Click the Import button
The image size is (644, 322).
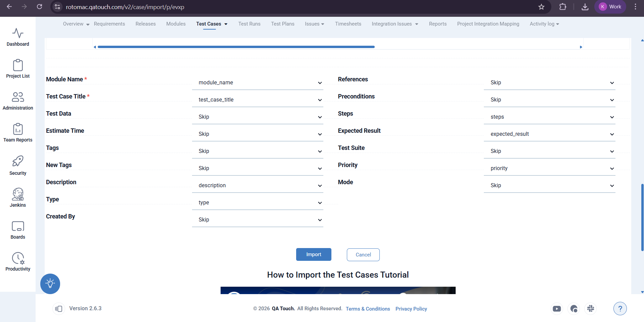click(314, 254)
